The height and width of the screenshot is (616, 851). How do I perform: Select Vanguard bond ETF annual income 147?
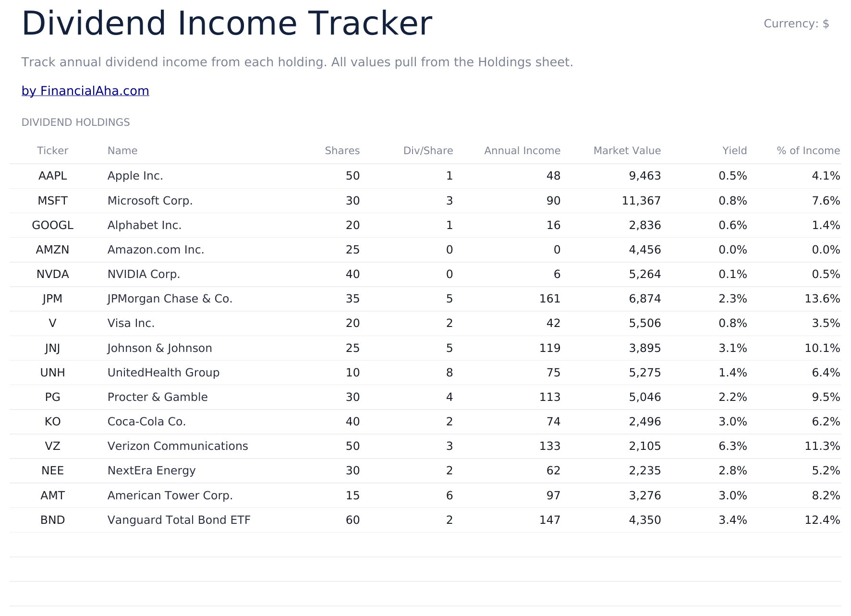(550, 520)
